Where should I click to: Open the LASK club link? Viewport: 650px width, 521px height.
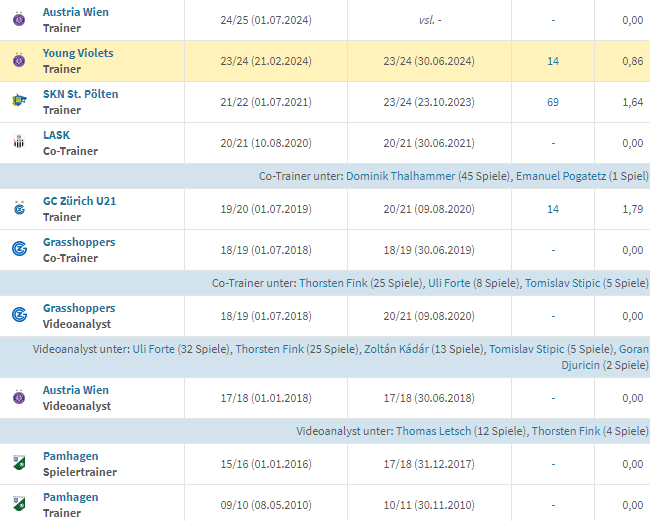tap(57, 135)
